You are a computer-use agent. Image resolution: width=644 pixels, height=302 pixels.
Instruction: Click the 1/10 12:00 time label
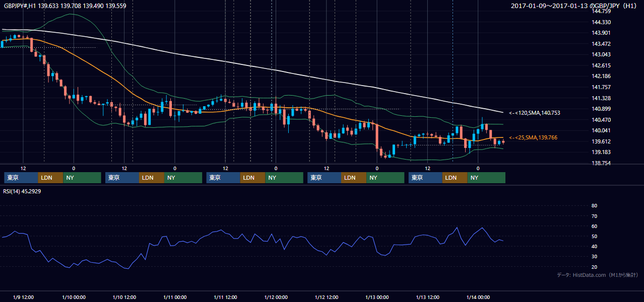[124, 297]
